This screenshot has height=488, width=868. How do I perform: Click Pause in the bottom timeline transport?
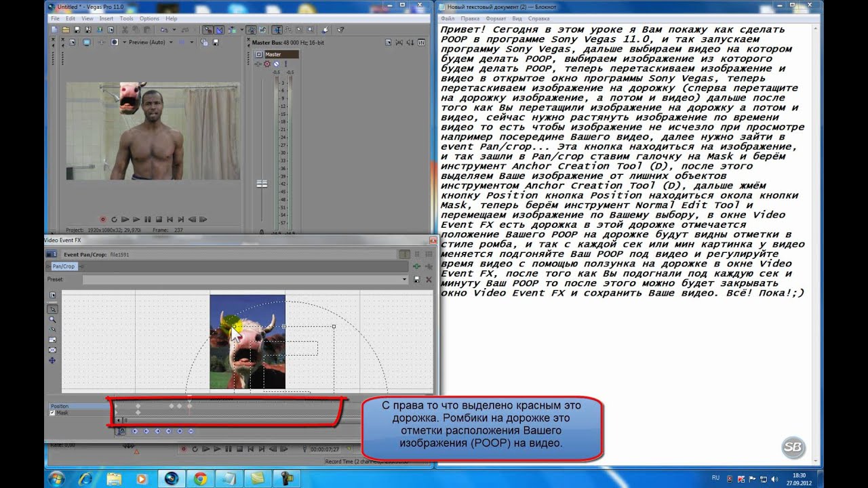(229, 449)
